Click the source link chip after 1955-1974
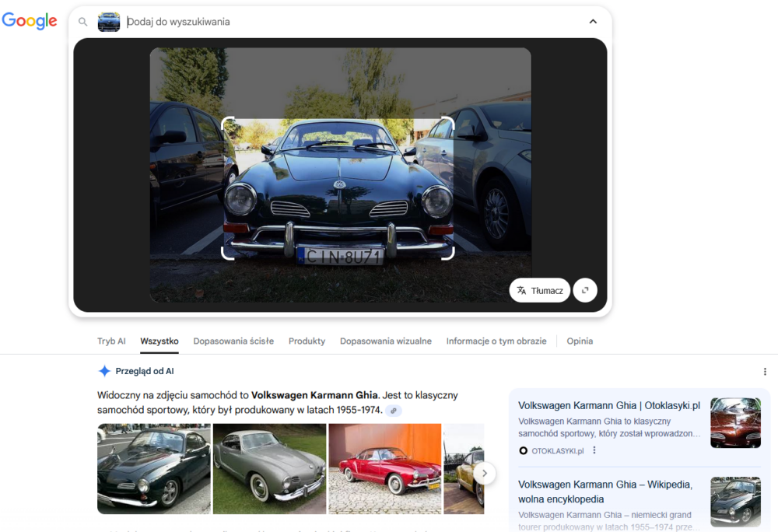Screen dimensions: 778x532 [x=394, y=411]
